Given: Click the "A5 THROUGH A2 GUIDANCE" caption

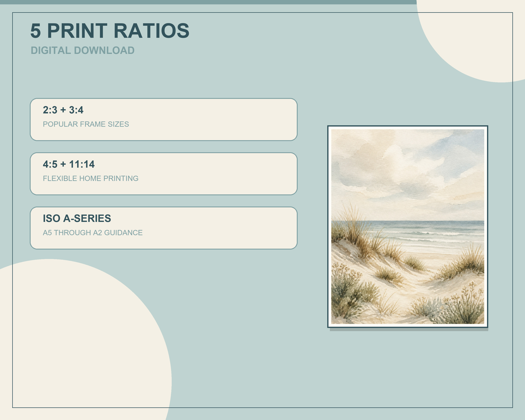Looking at the screenshot, I should 93,233.
